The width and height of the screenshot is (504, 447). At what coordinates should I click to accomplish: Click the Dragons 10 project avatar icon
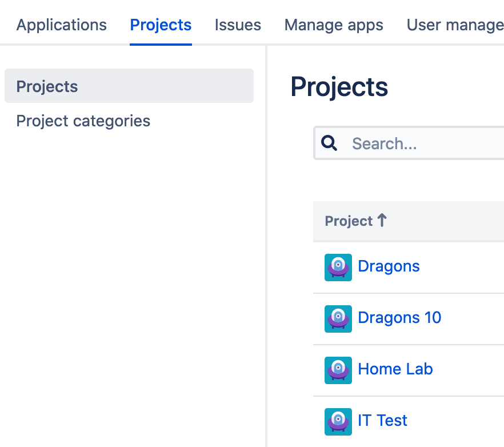tap(338, 318)
